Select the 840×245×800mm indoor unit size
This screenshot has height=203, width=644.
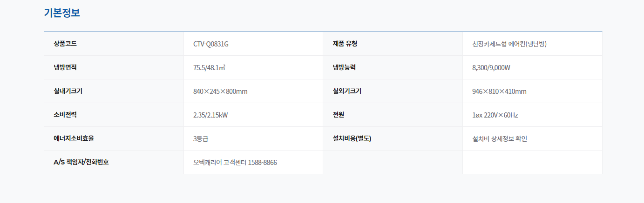(x=220, y=92)
